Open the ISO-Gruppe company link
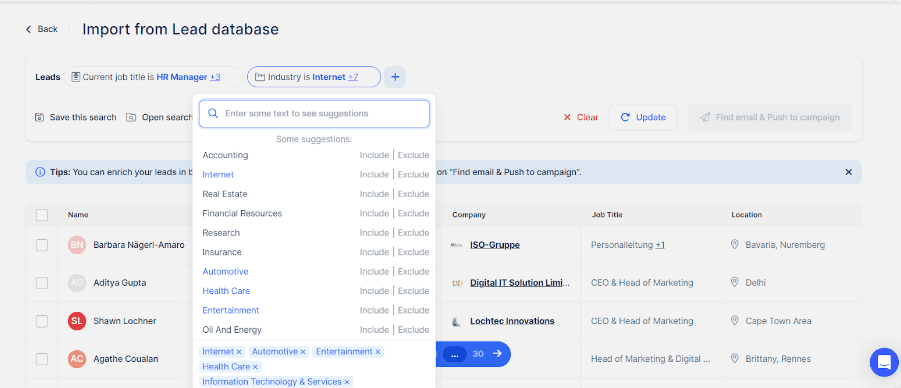Image resolution: width=901 pixels, height=388 pixels. 495,245
